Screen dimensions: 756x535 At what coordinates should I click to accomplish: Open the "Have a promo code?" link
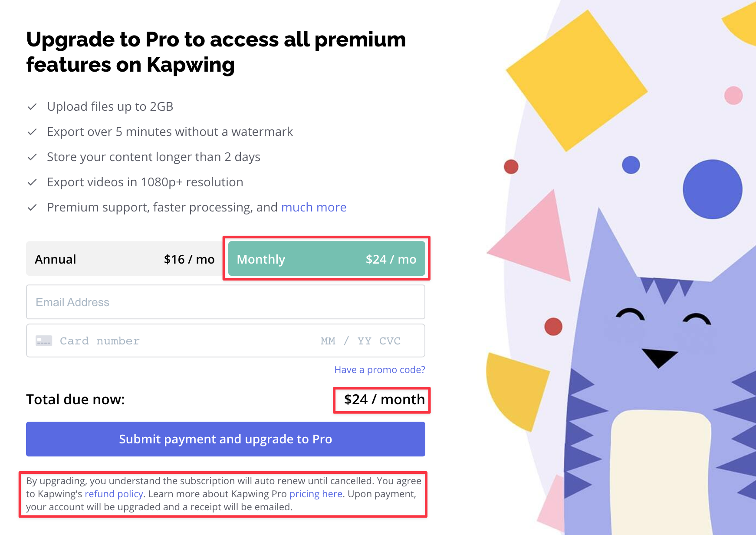coord(379,370)
